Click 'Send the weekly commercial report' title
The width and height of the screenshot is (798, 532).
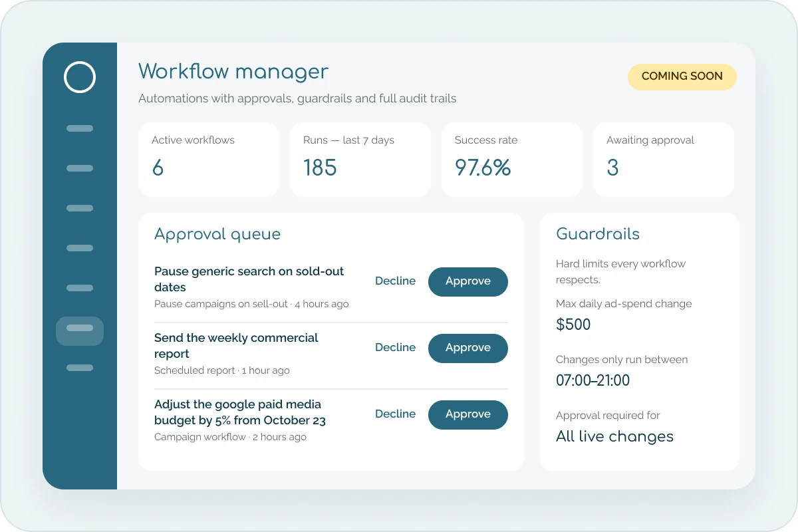(236, 346)
